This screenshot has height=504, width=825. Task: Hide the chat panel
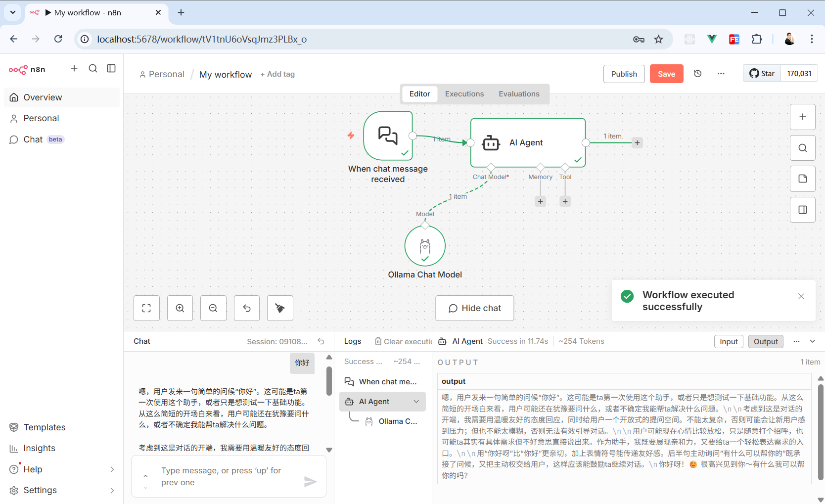(474, 308)
